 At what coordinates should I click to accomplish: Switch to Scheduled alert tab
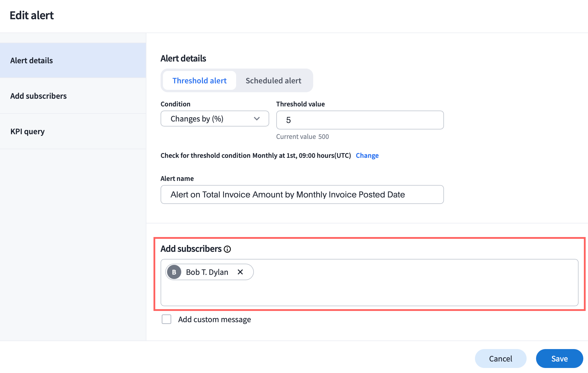tap(273, 81)
